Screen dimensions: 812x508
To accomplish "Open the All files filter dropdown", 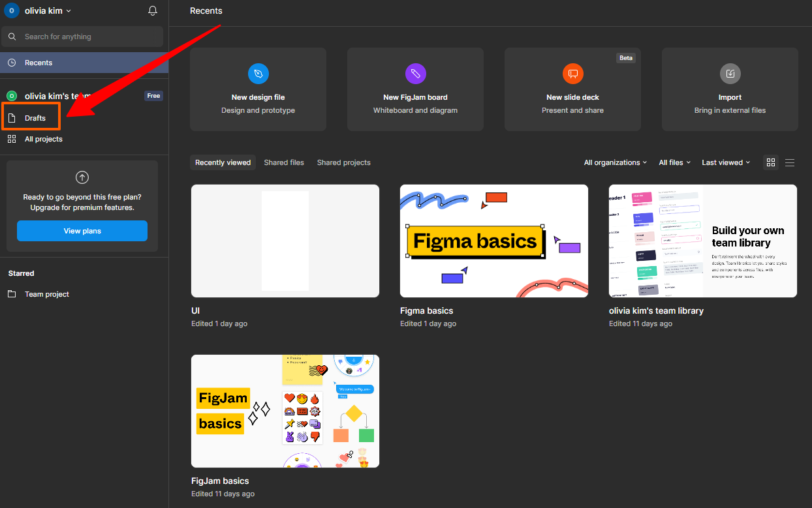I will (674, 162).
